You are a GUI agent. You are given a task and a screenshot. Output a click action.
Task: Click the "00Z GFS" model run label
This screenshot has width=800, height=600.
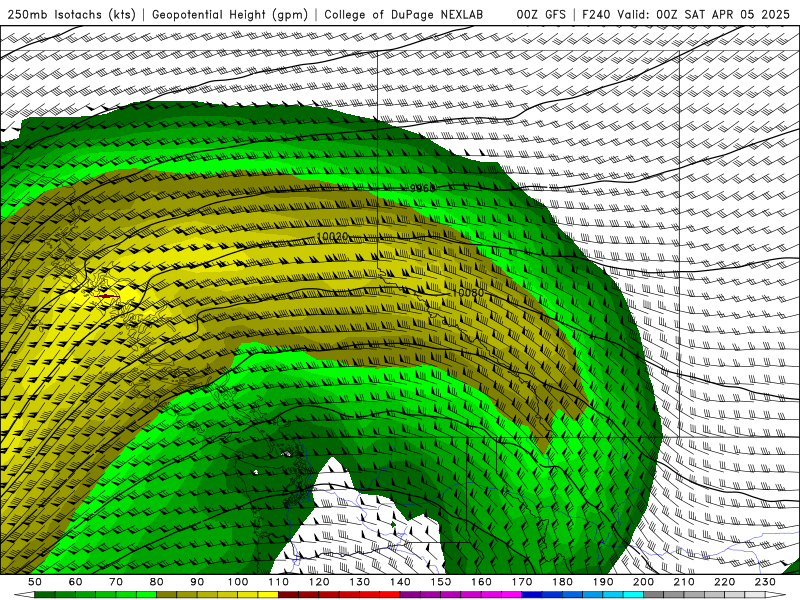(x=541, y=15)
